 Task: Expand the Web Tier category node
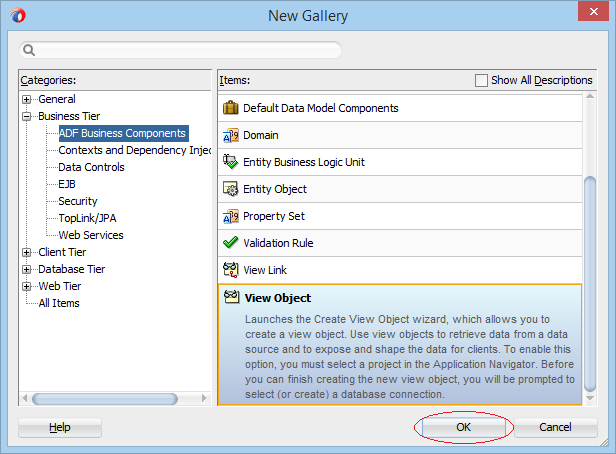pos(26,286)
